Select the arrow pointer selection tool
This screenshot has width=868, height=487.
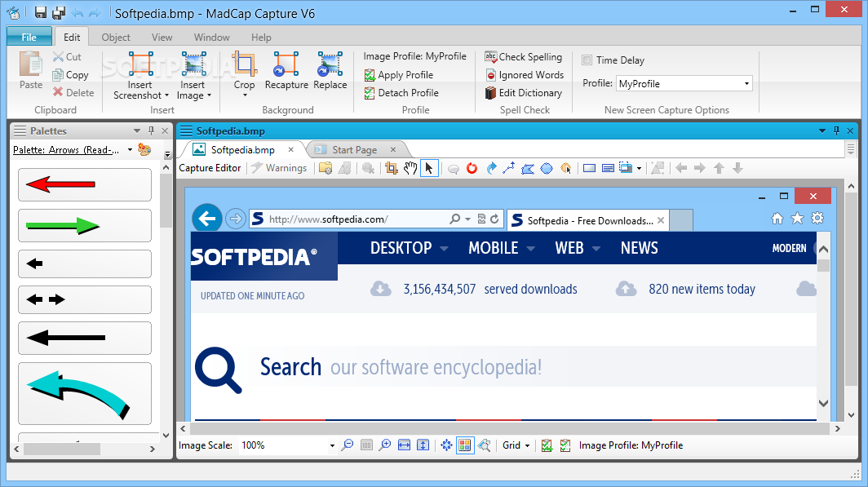429,168
